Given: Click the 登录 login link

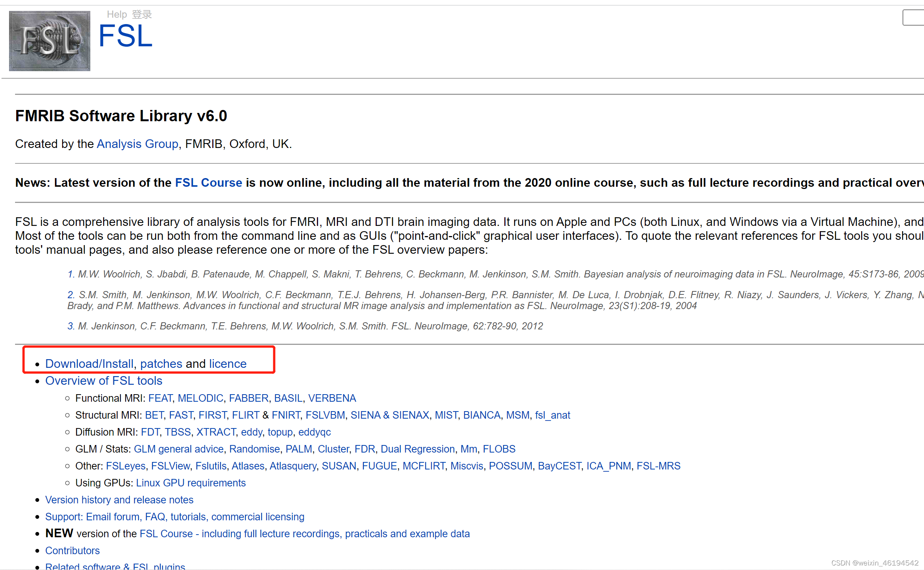Looking at the screenshot, I should pyautogui.click(x=142, y=14).
